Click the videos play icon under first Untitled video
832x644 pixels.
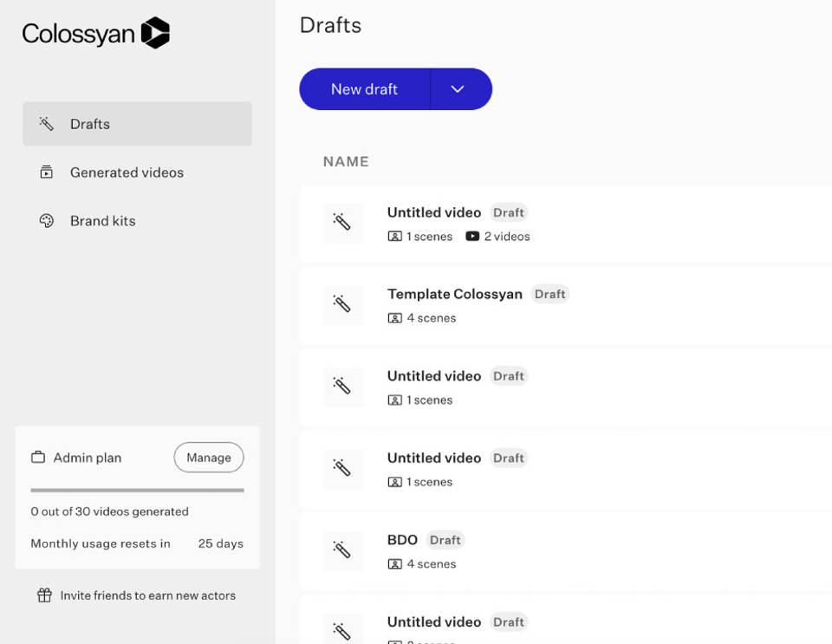[x=471, y=236]
